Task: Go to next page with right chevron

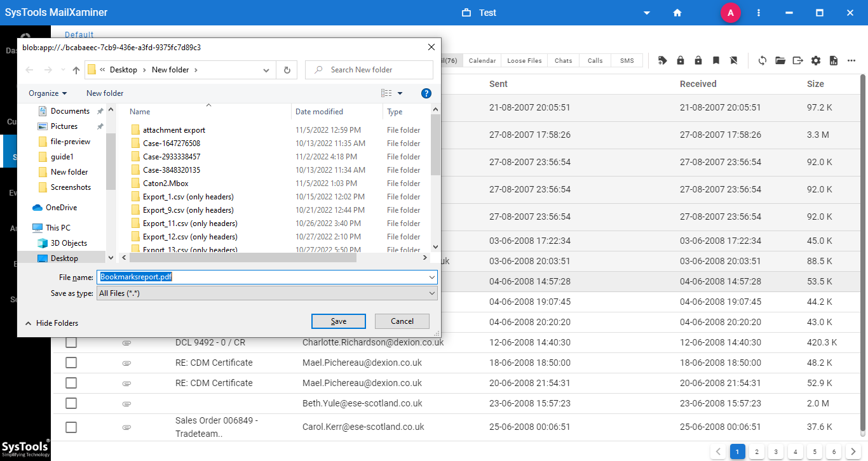Action: pos(854,451)
